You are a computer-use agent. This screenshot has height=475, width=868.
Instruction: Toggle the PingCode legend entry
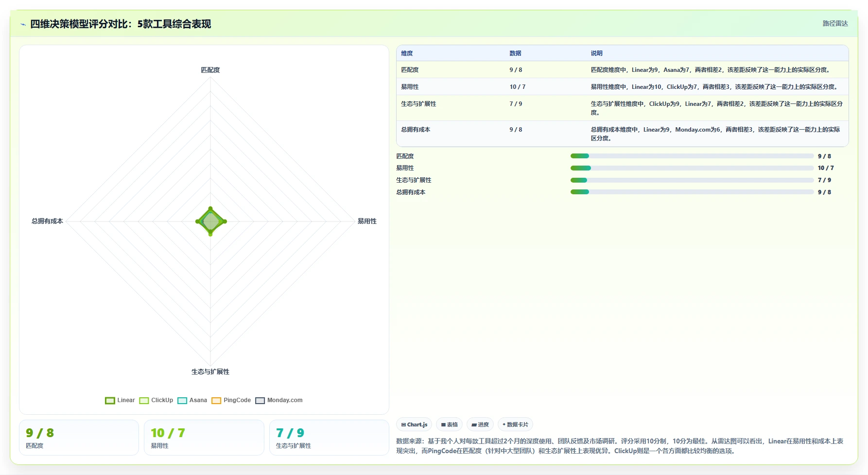click(231, 400)
